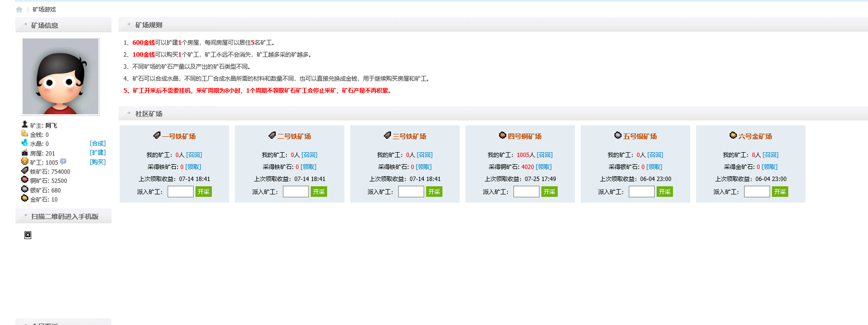Open the 一号铁矿场 title link
This screenshot has height=325, width=868.
click(x=179, y=136)
